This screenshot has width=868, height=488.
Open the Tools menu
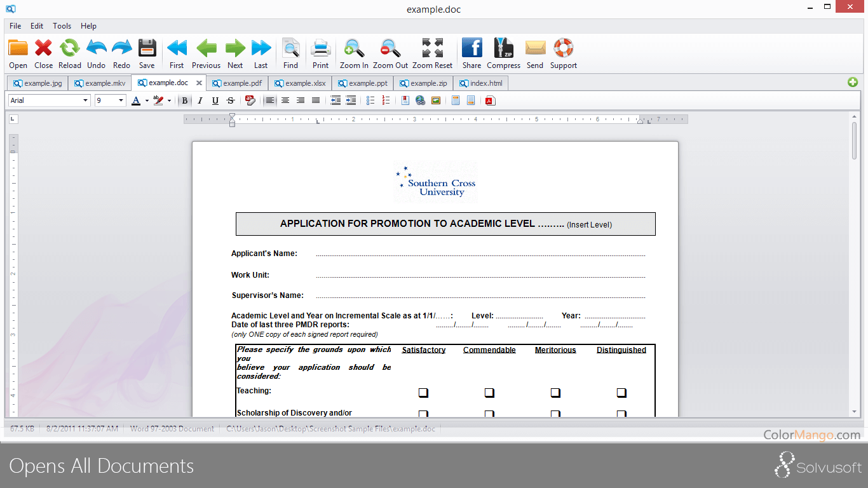(x=62, y=26)
